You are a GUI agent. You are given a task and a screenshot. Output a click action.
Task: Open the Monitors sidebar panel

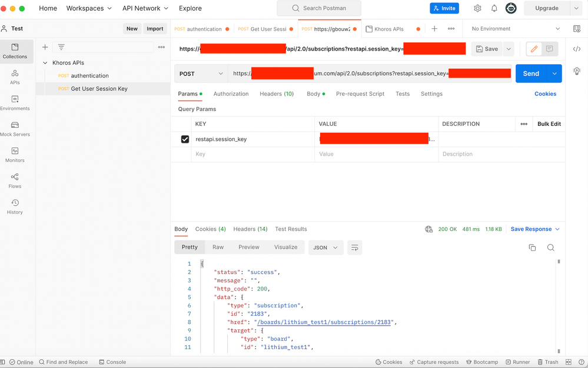tap(15, 155)
